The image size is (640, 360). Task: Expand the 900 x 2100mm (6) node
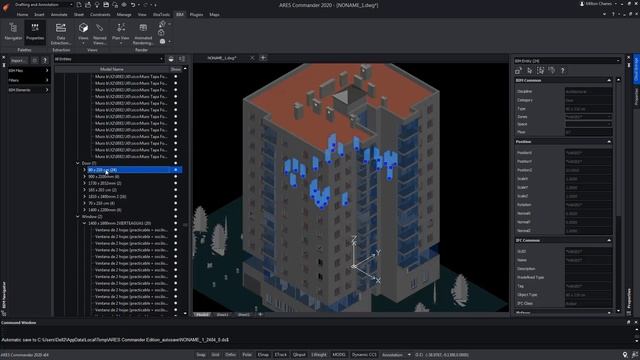click(x=84, y=177)
